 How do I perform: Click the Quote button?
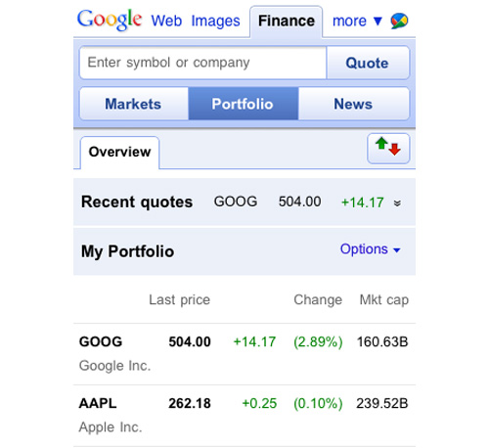pyautogui.click(x=368, y=63)
